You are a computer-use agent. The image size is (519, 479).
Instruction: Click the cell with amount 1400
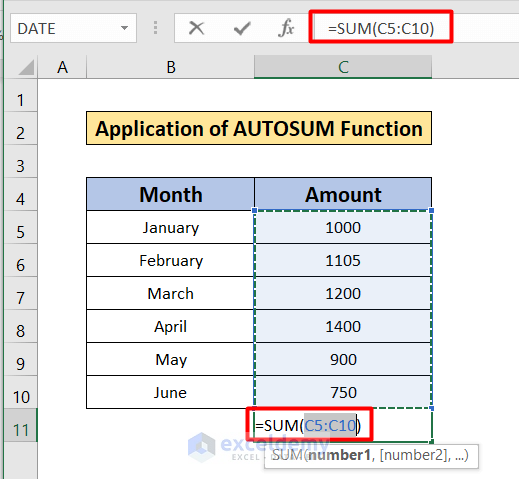coord(343,326)
